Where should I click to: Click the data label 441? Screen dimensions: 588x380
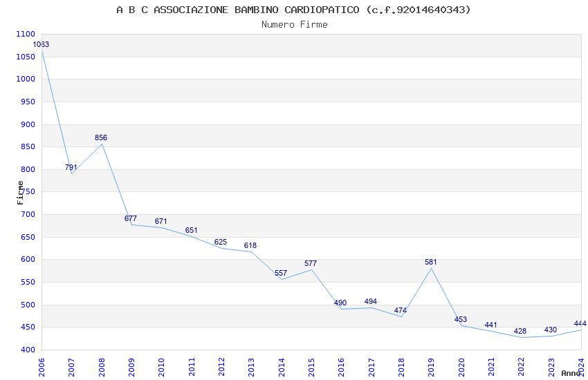pyautogui.click(x=490, y=325)
